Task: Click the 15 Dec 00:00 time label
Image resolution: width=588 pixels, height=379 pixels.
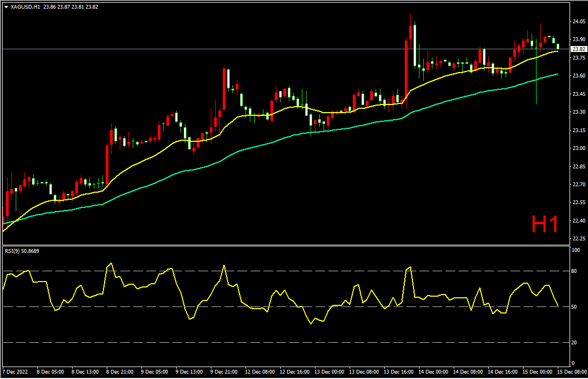Action: click(x=538, y=372)
